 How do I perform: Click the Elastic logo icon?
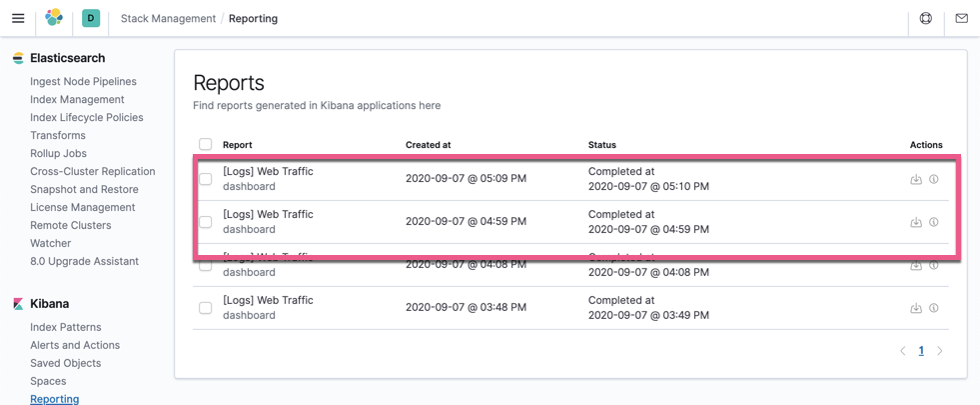[54, 18]
